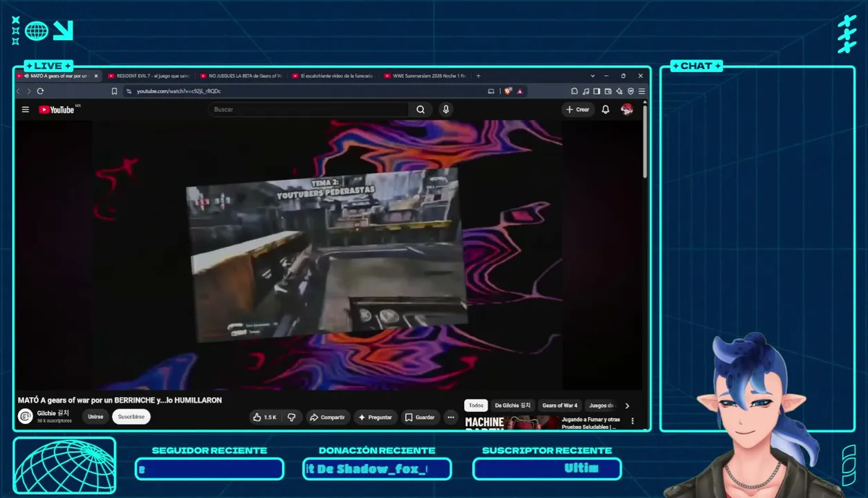868x498 pixels.
Task: Open a new browser tab
Action: point(478,75)
